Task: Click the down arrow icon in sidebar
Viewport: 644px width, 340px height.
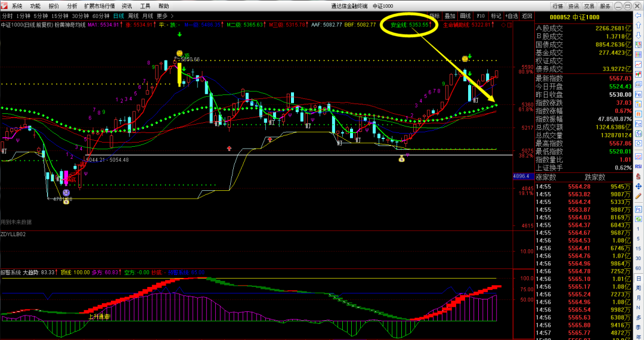Action: 639,35
